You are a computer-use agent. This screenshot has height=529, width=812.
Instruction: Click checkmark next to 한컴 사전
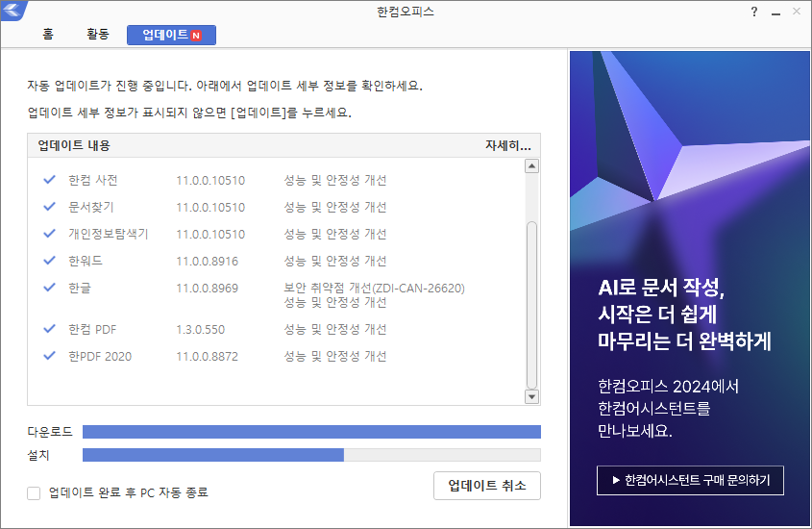pyautogui.click(x=49, y=180)
